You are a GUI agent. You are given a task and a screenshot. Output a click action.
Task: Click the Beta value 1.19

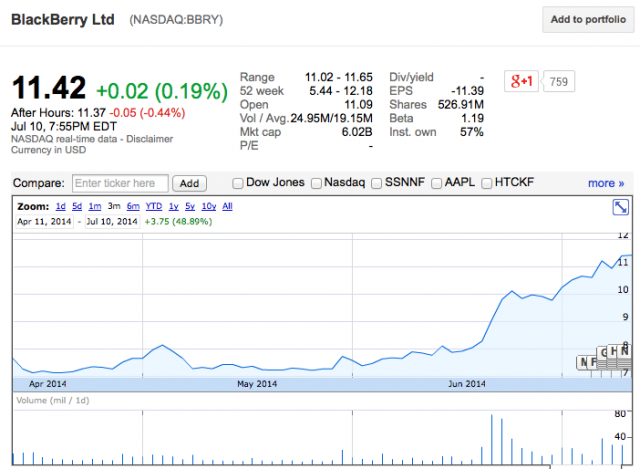click(472, 118)
